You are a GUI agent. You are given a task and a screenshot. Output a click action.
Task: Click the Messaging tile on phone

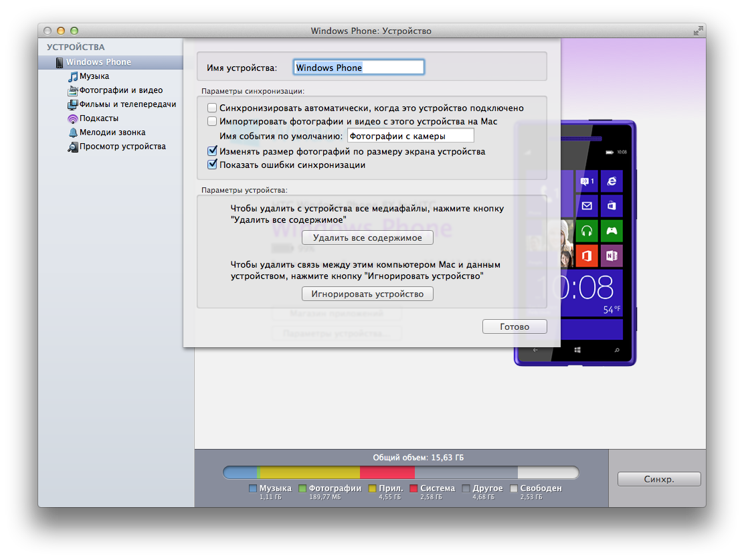(x=587, y=181)
